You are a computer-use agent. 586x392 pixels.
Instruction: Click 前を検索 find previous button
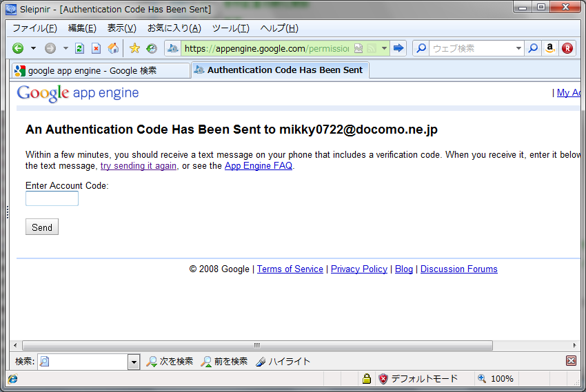click(224, 362)
